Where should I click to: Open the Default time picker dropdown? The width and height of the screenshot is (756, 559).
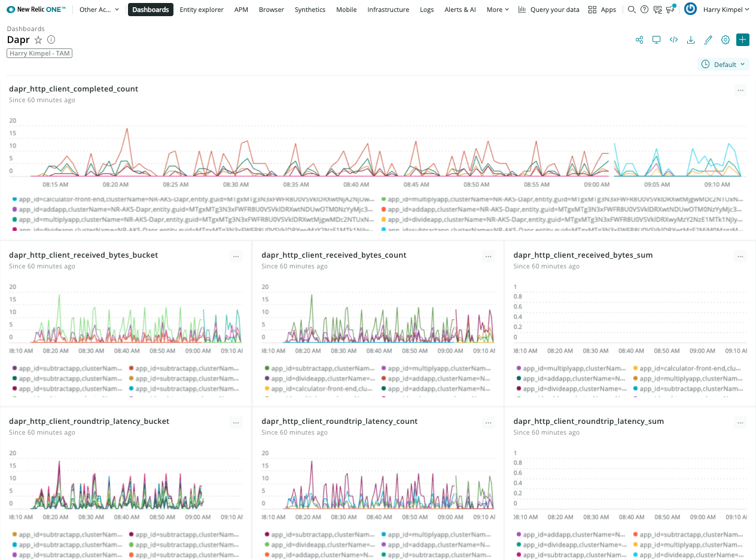pyautogui.click(x=724, y=64)
